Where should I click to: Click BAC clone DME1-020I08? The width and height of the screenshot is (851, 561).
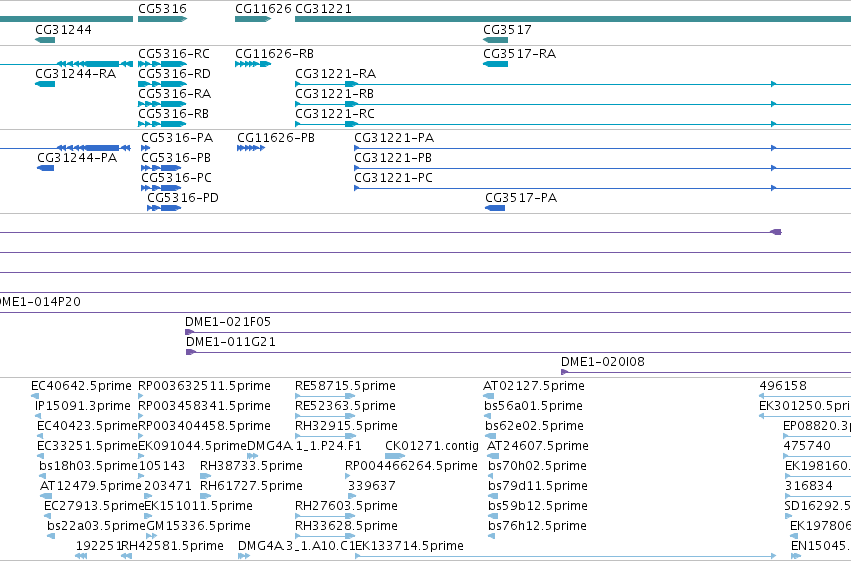(602, 362)
